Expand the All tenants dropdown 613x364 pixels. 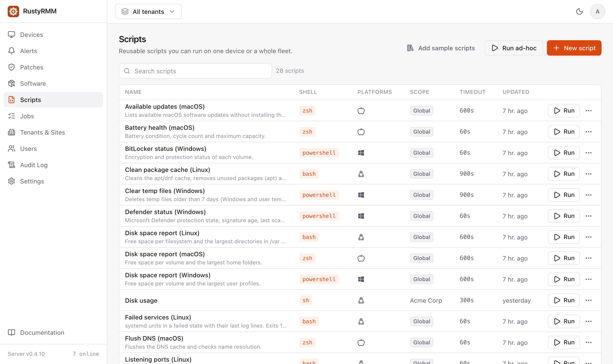tap(148, 11)
